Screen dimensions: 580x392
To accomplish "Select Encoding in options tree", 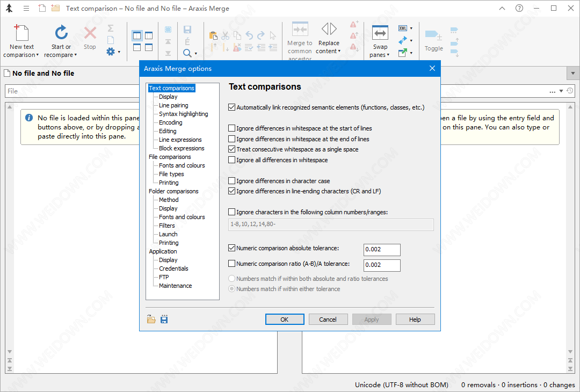I will tap(171, 122).
